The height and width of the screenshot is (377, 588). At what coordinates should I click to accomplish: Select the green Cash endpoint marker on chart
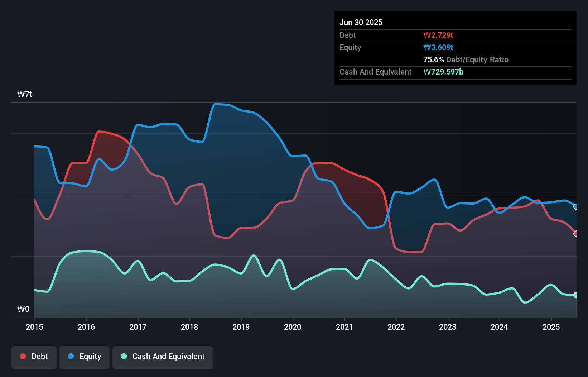(x=576, y=295)
